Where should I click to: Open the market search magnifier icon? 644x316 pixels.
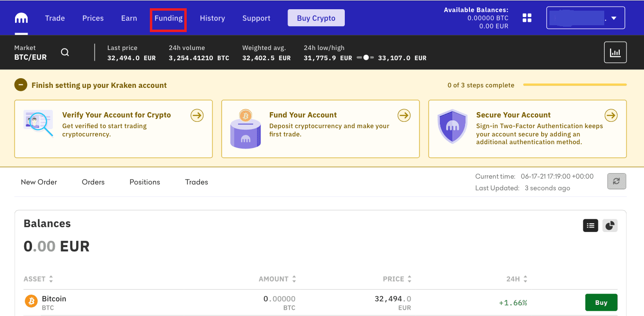click(x=65, y=52)
